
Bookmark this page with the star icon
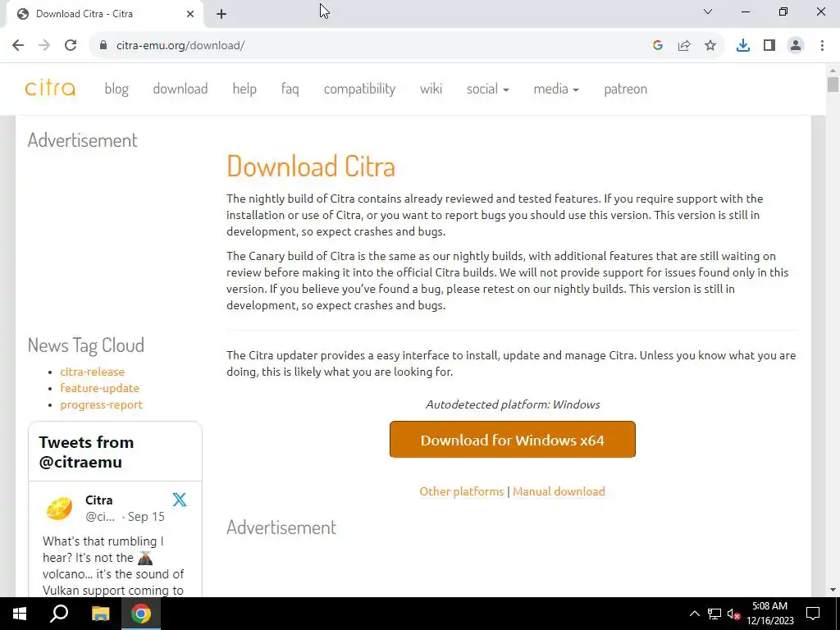click(710, 46)
